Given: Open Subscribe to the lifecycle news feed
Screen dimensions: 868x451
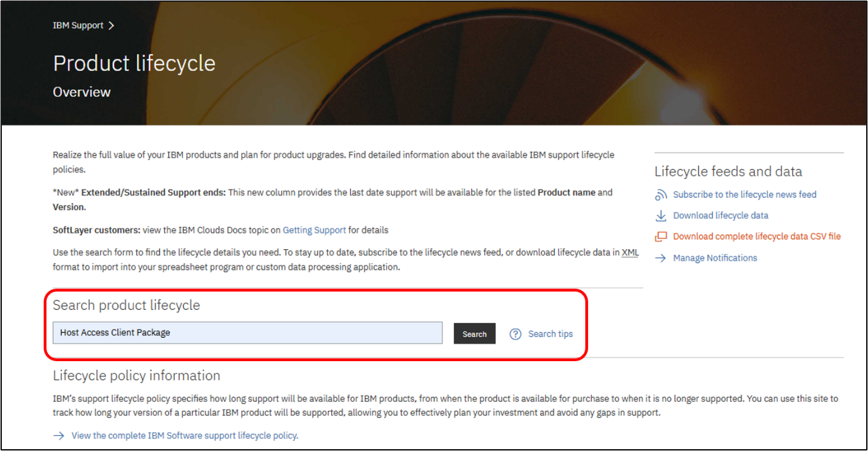Looking at the screenshot, I should tap(745, 195).
